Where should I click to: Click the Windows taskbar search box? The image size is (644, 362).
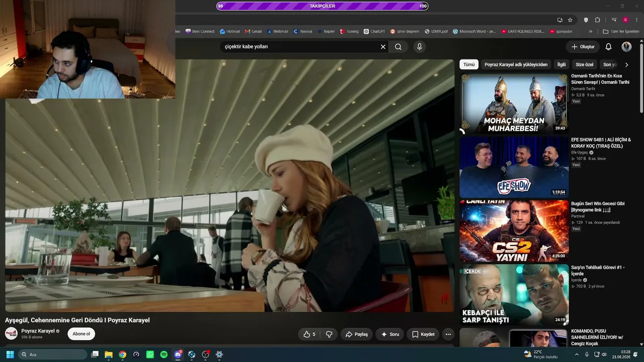point(53,354)
